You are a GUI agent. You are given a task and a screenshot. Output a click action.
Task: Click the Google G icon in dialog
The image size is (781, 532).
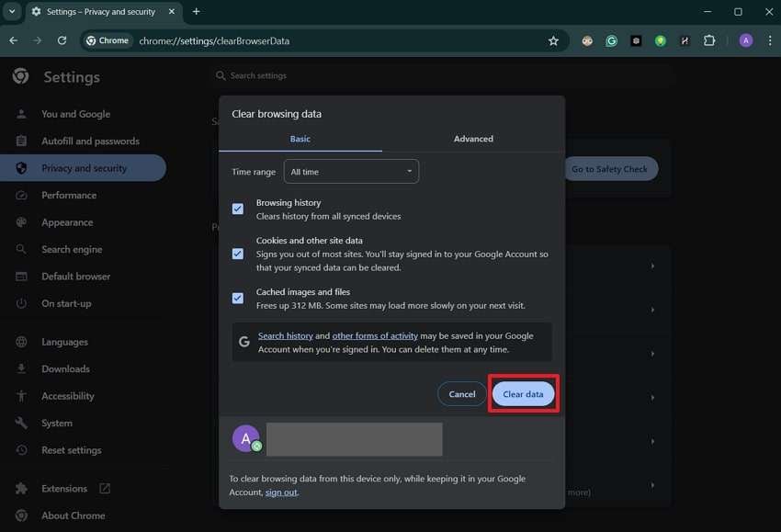tap(244, 342)
